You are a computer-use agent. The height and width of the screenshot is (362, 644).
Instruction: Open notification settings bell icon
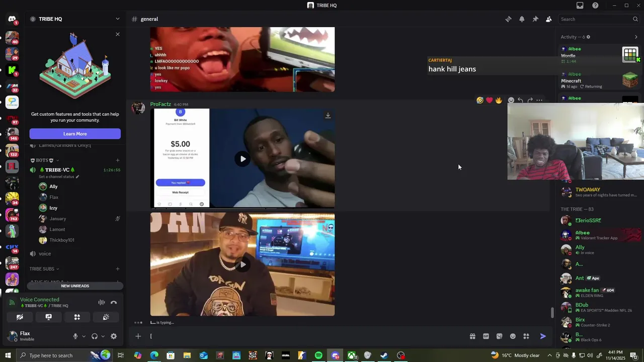[x=522, y=19]
